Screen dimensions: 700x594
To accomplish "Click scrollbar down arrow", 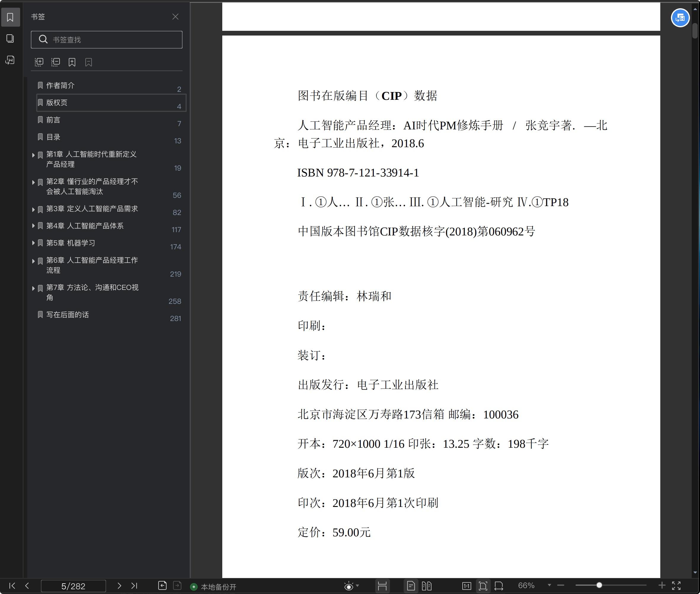I will (x=695, y=573).
